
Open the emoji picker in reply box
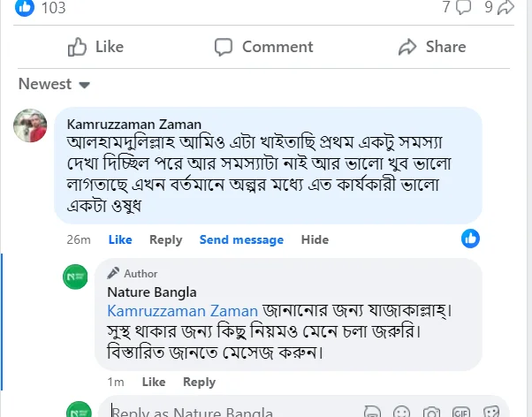click(403, 412)
